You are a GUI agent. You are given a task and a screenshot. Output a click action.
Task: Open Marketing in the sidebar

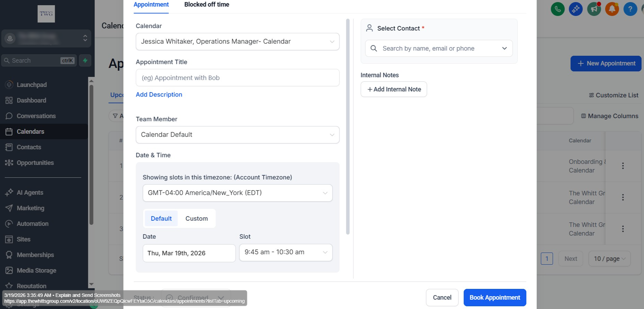[x=30, y=208]
